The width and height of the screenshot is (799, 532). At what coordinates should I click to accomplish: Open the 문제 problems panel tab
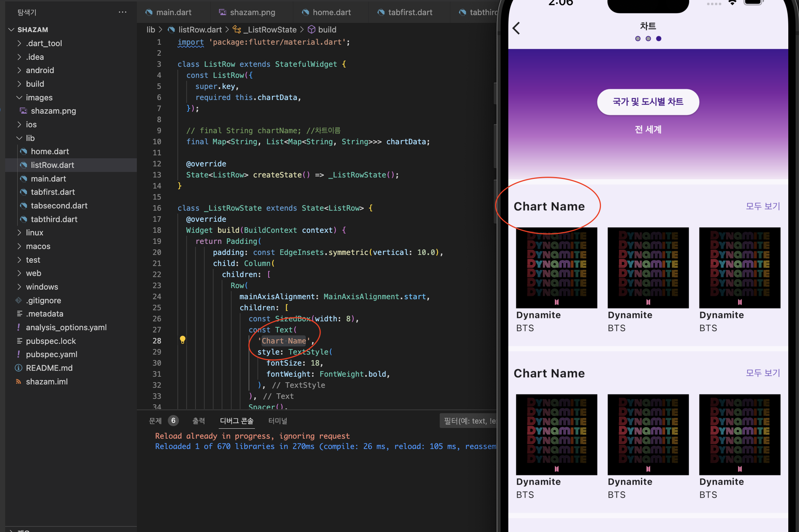[x=155, y=421]
